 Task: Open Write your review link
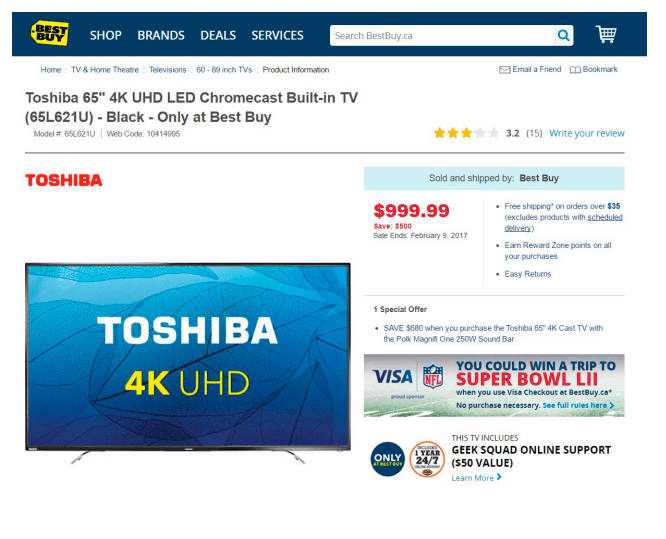click(x=587, y=133)
